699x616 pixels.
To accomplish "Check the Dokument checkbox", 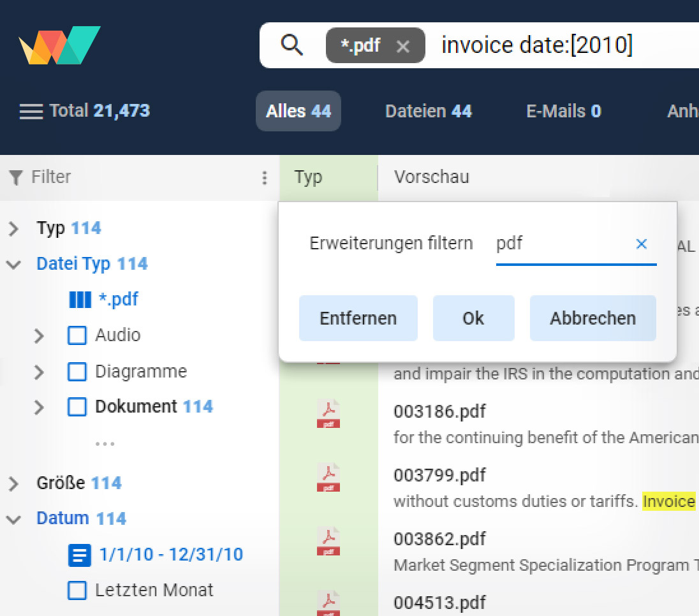I will click(x=77, y=407).
